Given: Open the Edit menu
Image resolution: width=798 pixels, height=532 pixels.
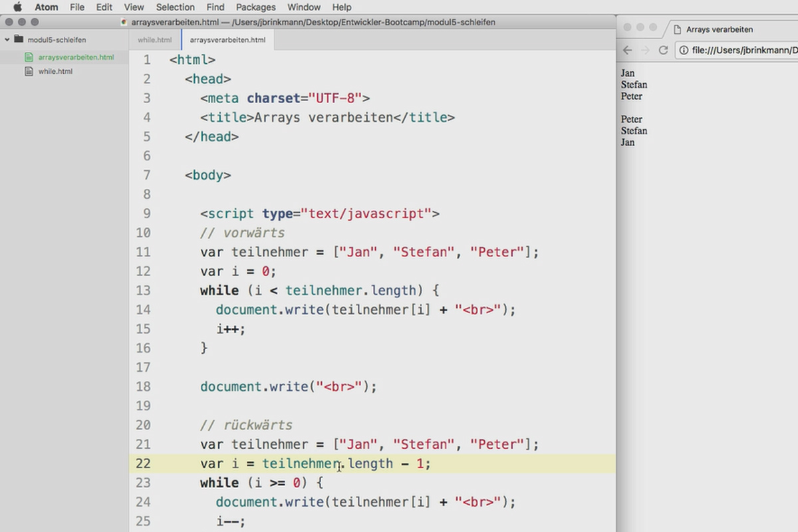Looking at the screenshot, I should coord(104,7).
